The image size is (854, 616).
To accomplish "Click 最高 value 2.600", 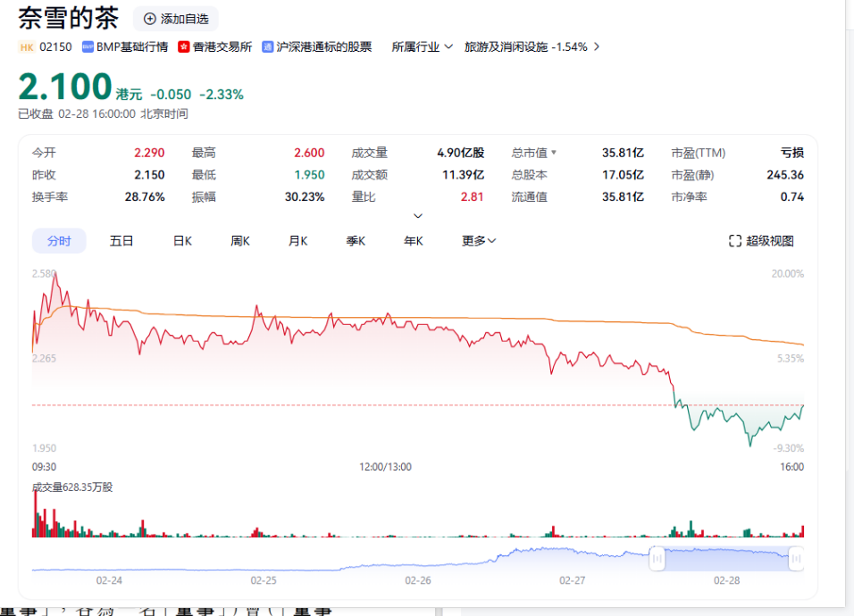I will 309,153.
